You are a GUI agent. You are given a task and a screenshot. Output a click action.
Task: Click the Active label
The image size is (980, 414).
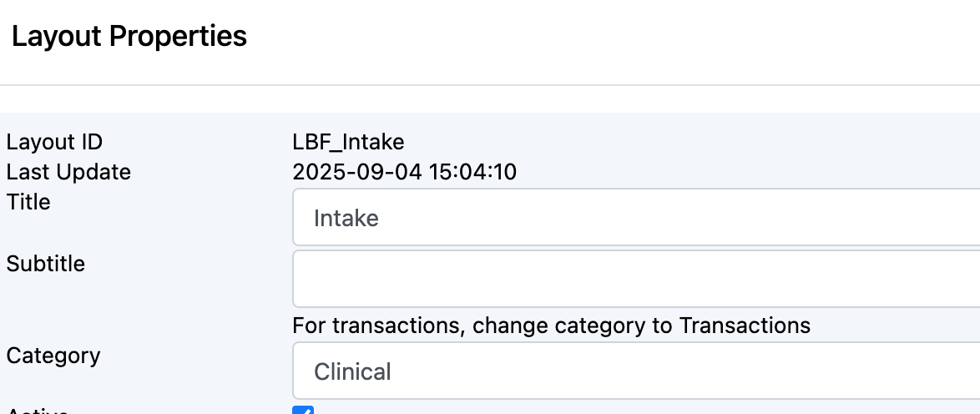(x=38, y=410)
